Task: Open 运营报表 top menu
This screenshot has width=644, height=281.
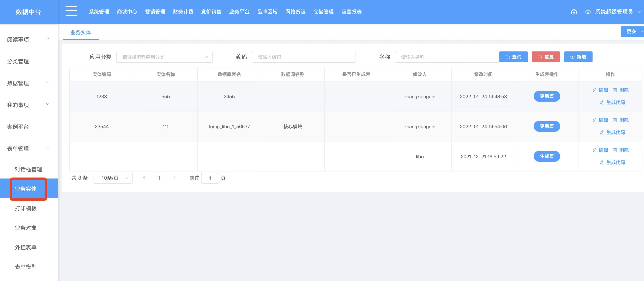Action: 351,12
